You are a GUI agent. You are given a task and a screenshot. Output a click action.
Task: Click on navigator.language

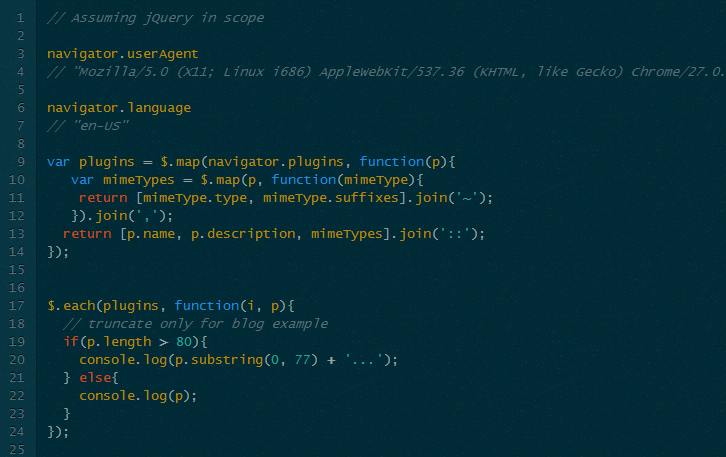[x=118, y=107]
